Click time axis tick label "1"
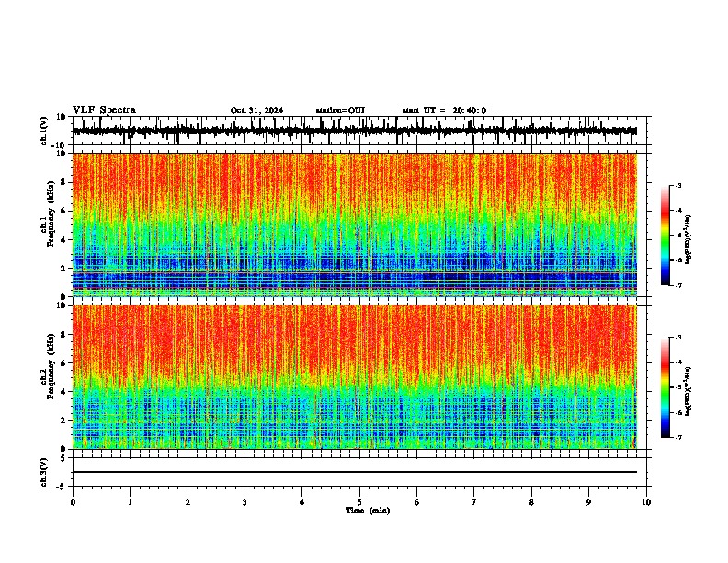Image resolution: width=728 pixels, height=563 pixels. click(x=130, y=502)
